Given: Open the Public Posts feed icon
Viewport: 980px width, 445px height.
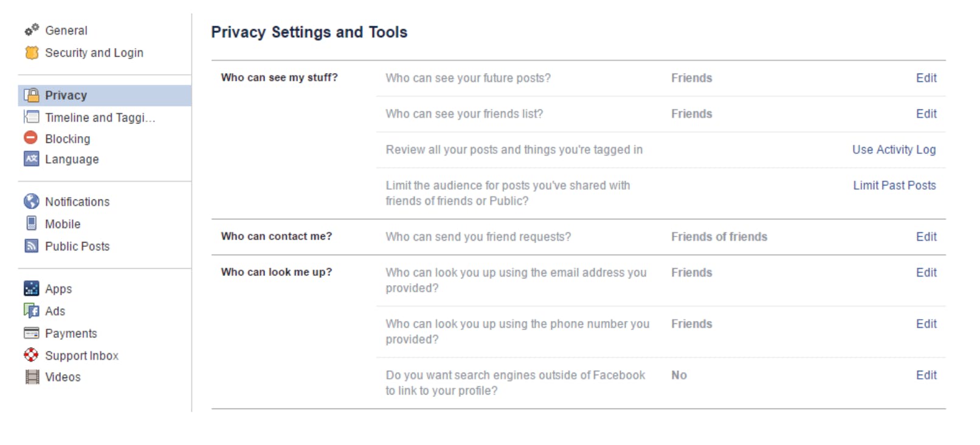Looking at the screenshot, I should click(31, 246).
